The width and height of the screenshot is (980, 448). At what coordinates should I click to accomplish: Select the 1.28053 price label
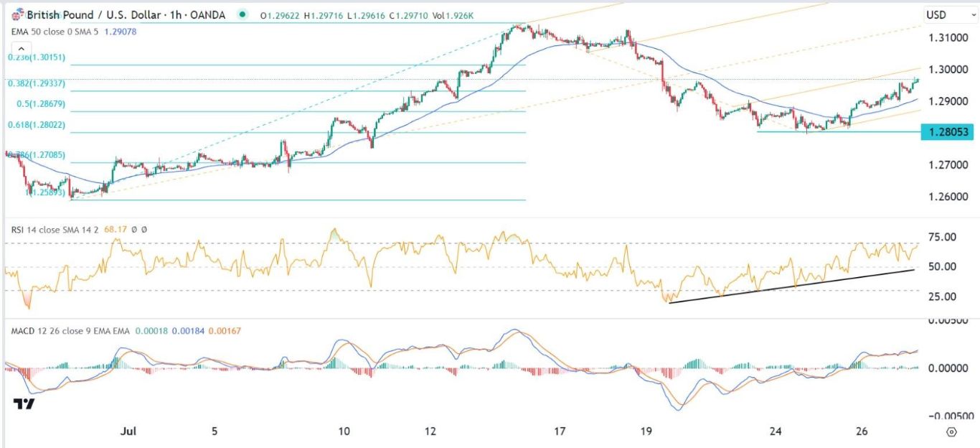pyautogui.click(x=946, y=132)
